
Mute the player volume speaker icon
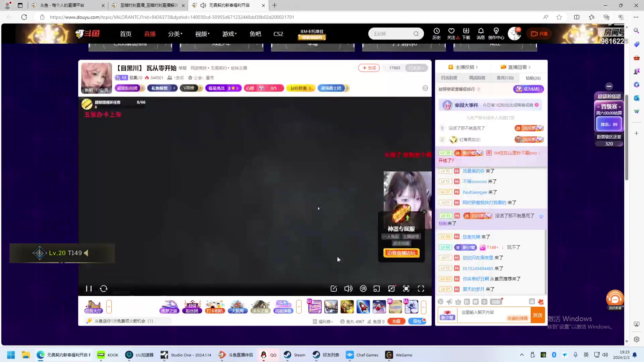coord(348,289)
